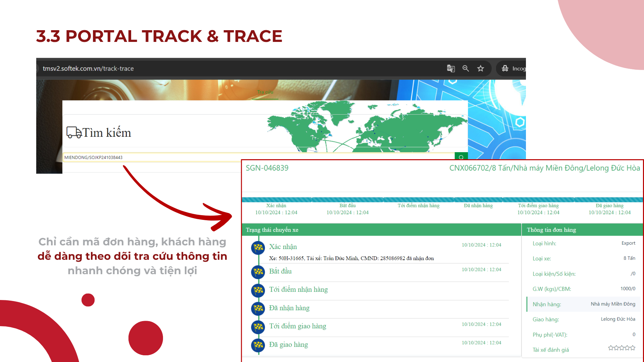Click the Đã nhận hàng progress step

[x=478, y=205]
